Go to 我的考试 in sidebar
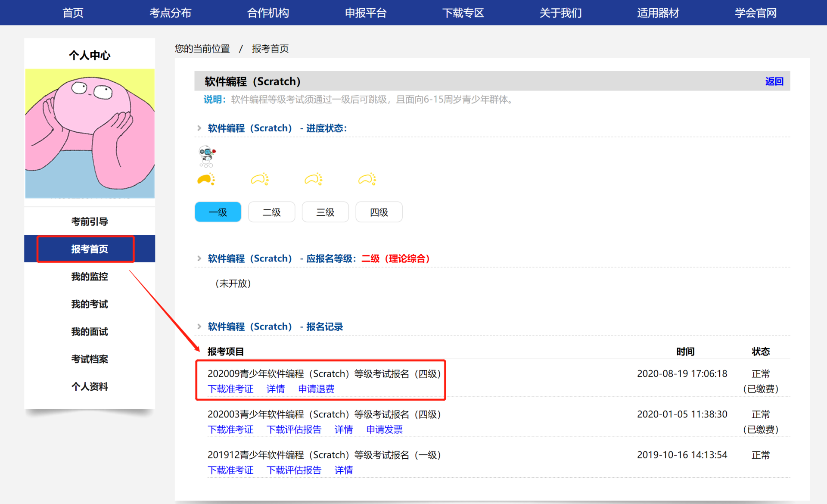 point(90,304)
